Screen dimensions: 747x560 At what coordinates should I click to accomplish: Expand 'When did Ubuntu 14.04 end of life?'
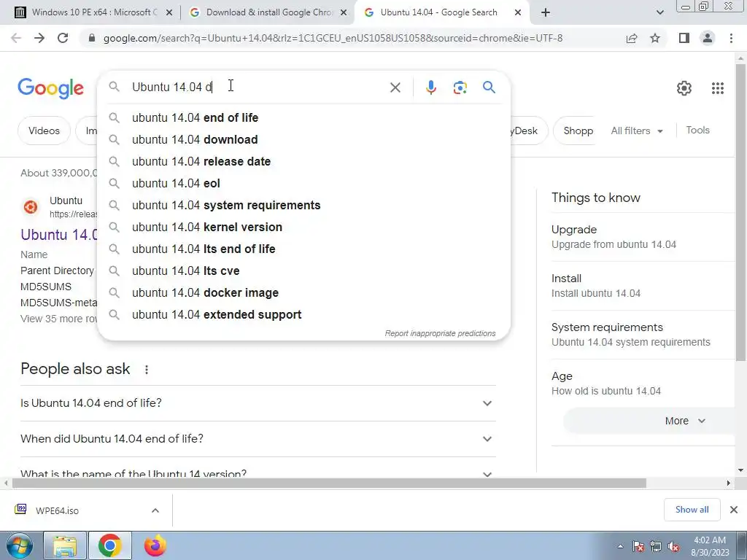(258, 438)
